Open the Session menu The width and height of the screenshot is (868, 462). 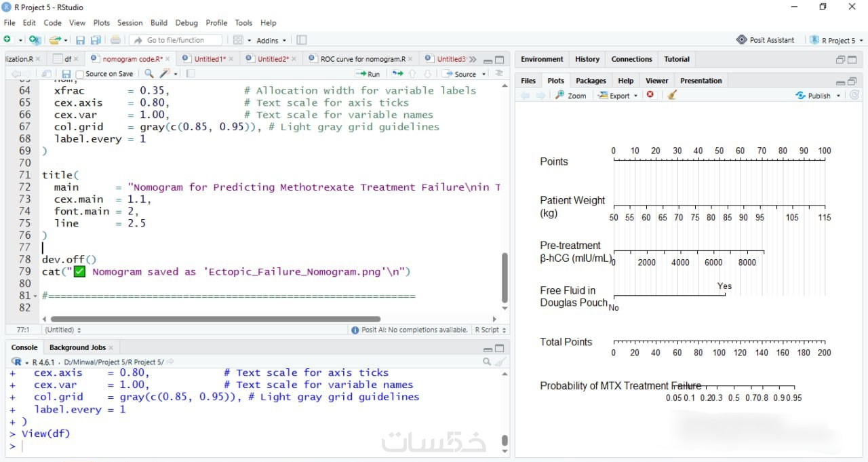[x=130, y=22]
